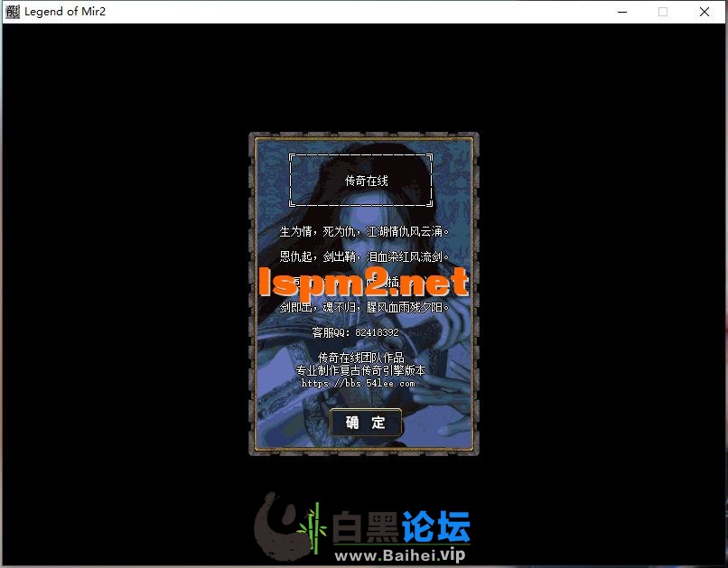This screenshot has height=568, width=728.
Task: Open the https://bbs.54lee.com link text
Action: pos(358,383)
